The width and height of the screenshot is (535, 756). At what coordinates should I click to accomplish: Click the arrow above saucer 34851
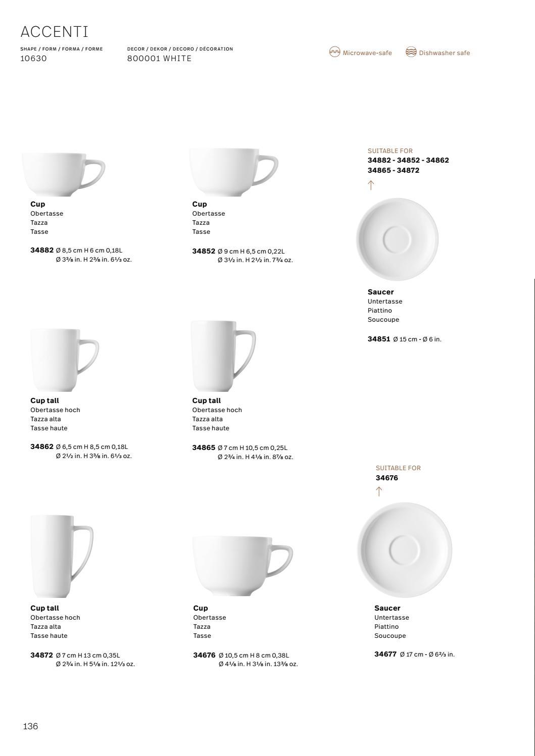point(371,185)
